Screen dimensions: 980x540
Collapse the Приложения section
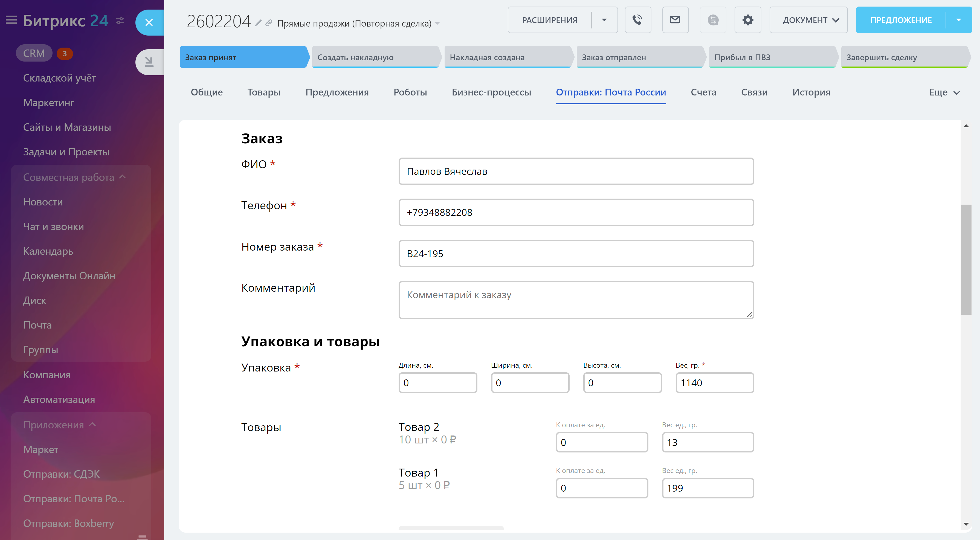pos(60,425)
